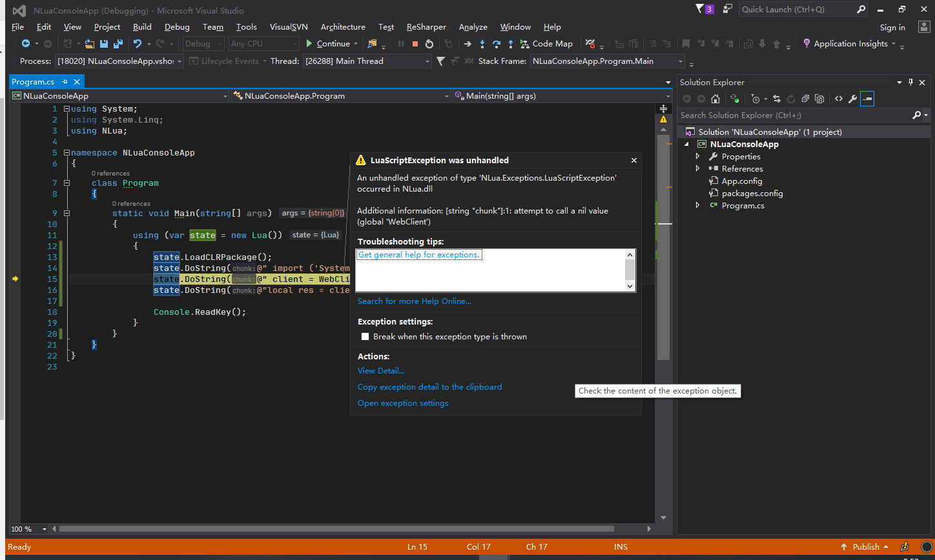The image size is (935, 560).
Task: Click the editor's horizontal scrollbar
Action: tap(336, 529)
